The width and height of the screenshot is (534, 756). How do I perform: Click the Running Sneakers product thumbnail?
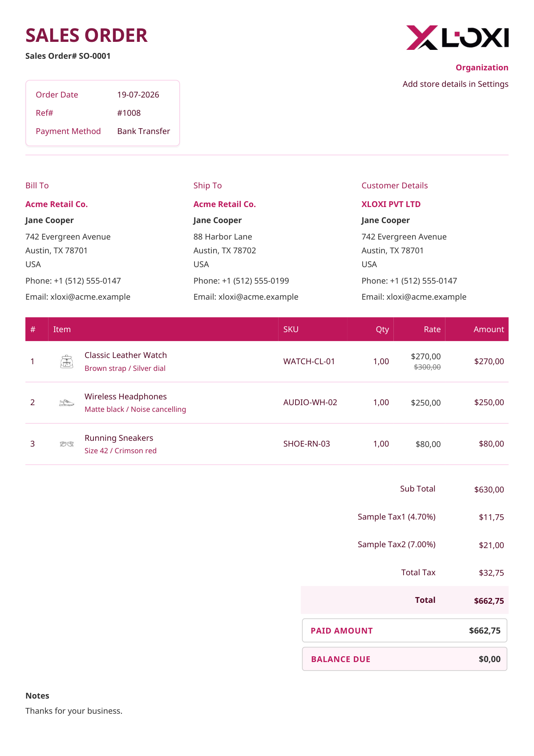coord(67,444)
